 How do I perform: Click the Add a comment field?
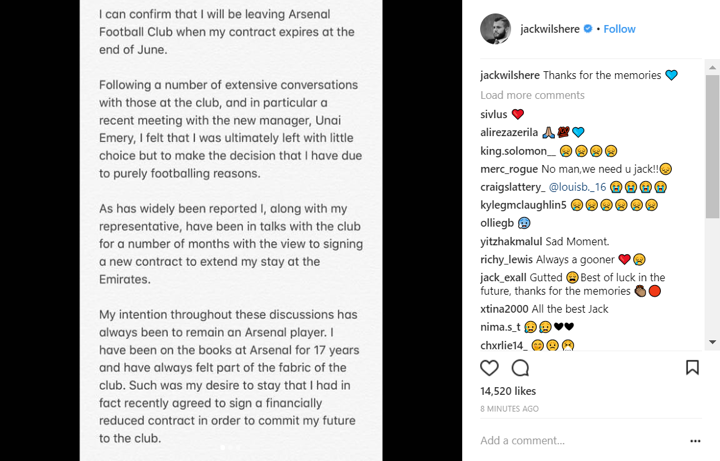[570, 440]
